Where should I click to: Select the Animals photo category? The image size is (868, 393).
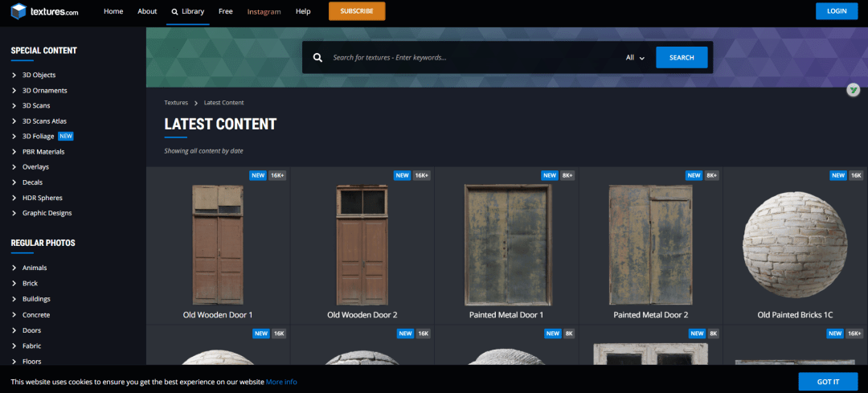[x=35, y=268]
